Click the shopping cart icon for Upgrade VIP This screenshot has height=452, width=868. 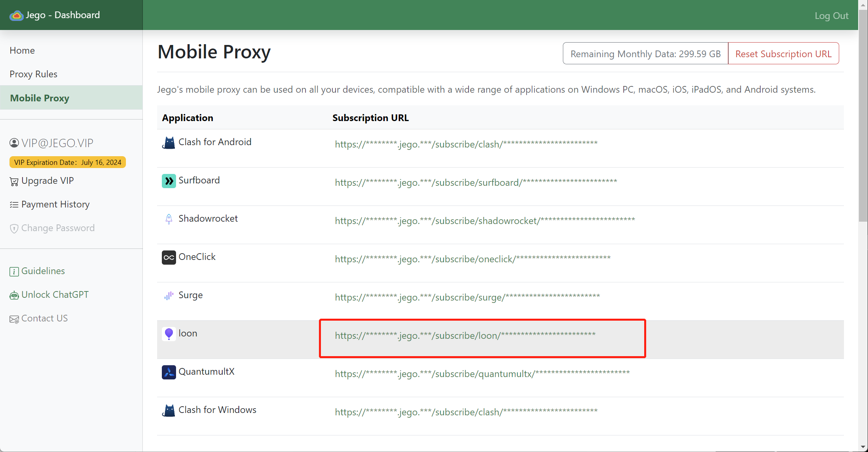14,181
